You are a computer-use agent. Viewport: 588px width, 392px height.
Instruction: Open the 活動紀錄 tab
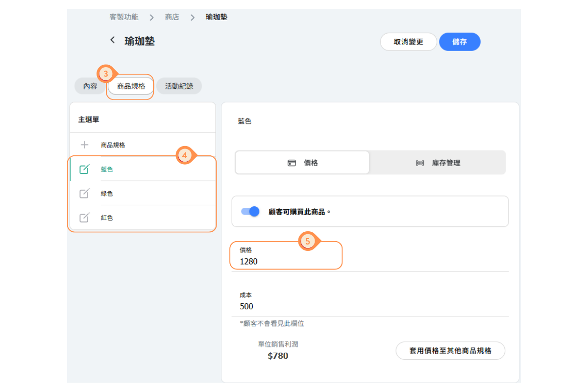tap(179, 86)
